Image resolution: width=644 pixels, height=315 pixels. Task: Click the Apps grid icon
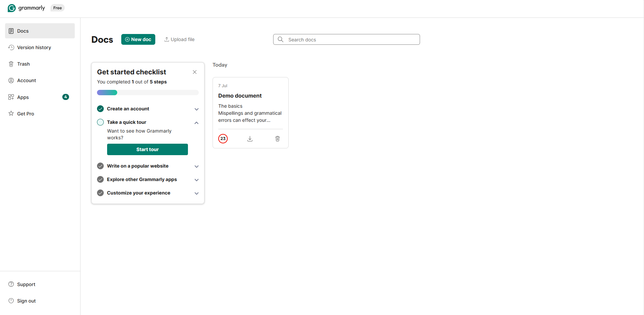pyautogui.click(x=11, y=97)
